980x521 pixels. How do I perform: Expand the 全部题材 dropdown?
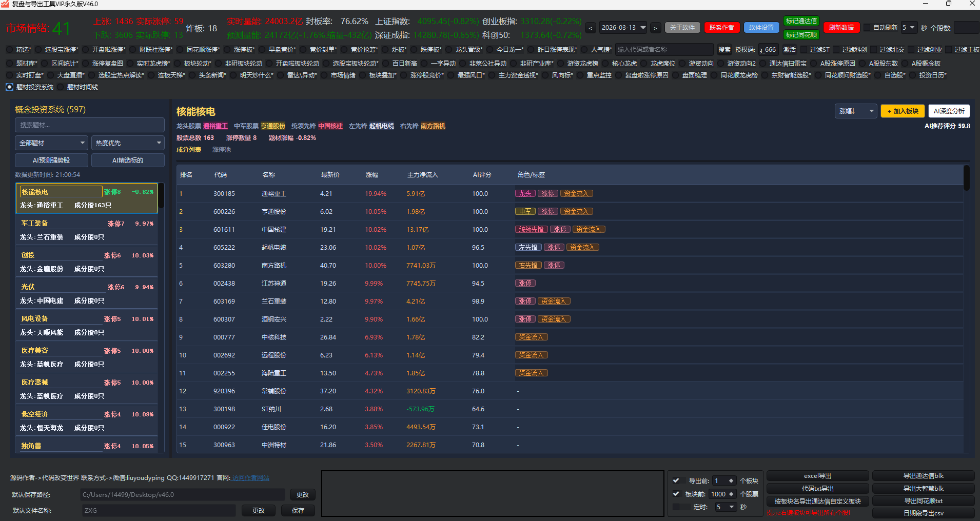51,143
